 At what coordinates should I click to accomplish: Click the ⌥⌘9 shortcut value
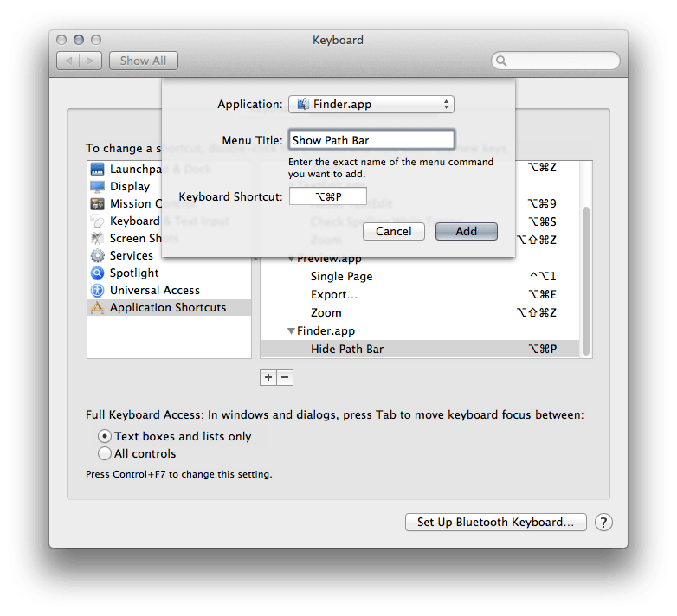coord(542,203)
